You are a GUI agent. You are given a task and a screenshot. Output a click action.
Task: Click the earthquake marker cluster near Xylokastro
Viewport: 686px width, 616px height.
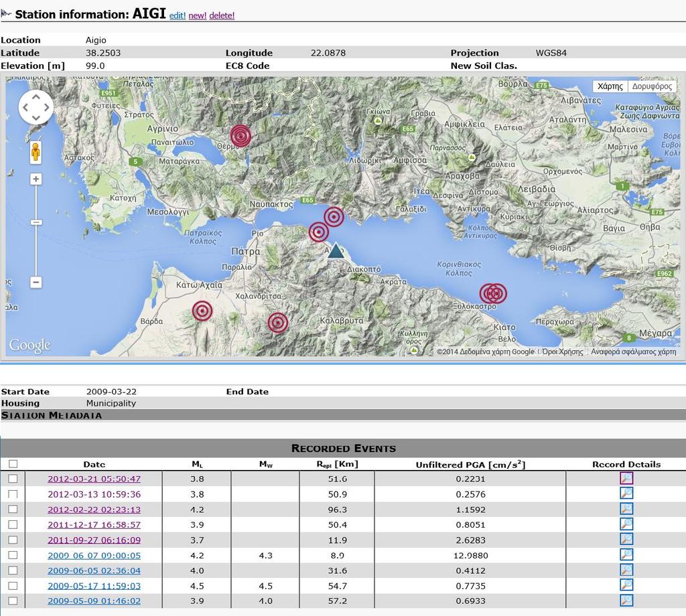[493, 293]
